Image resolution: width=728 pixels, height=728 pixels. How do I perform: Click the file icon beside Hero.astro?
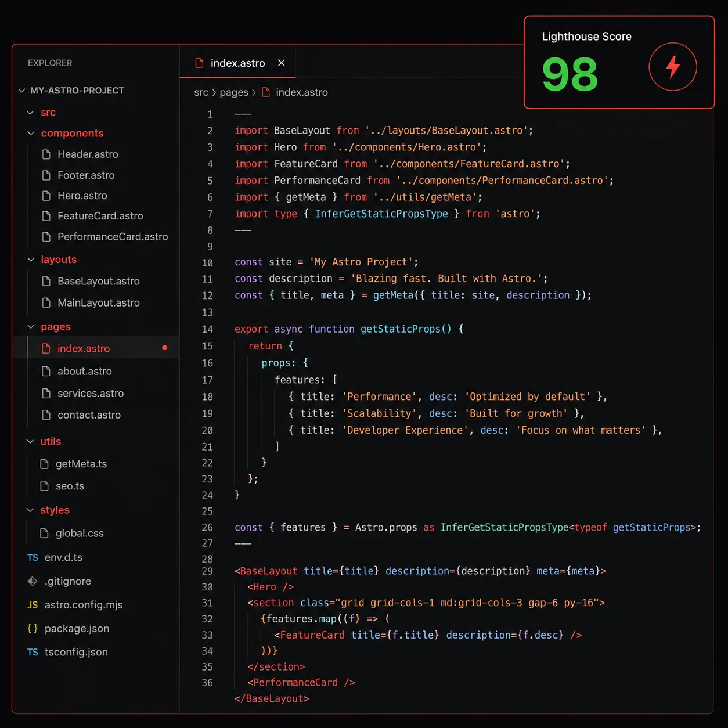click(46, 196)
